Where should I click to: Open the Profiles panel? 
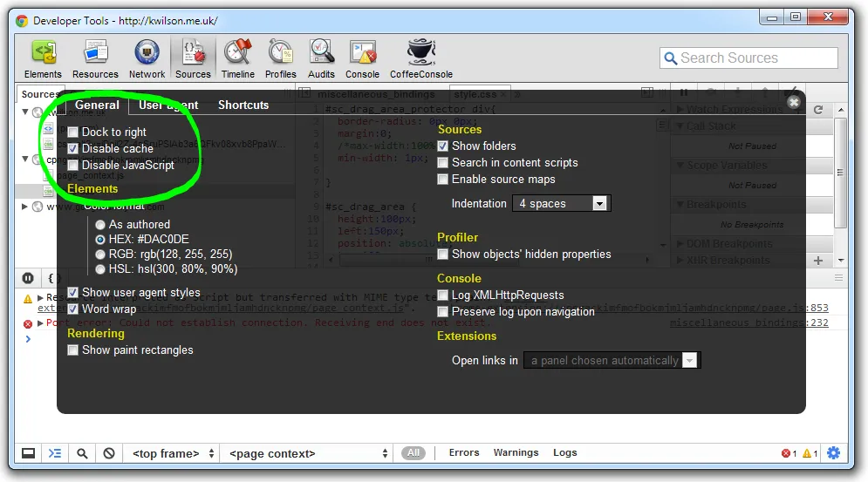coord(281,59)
